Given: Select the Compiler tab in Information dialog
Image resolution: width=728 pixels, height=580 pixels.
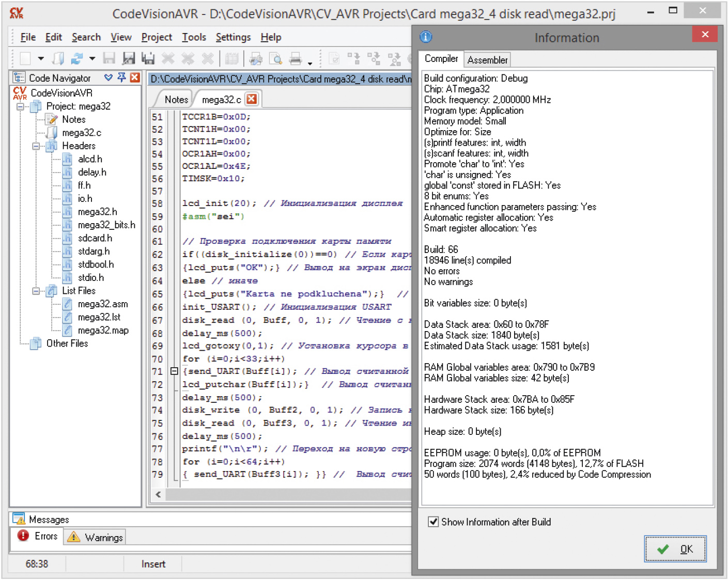Looking at the screenshot, I should pos(441,59).
